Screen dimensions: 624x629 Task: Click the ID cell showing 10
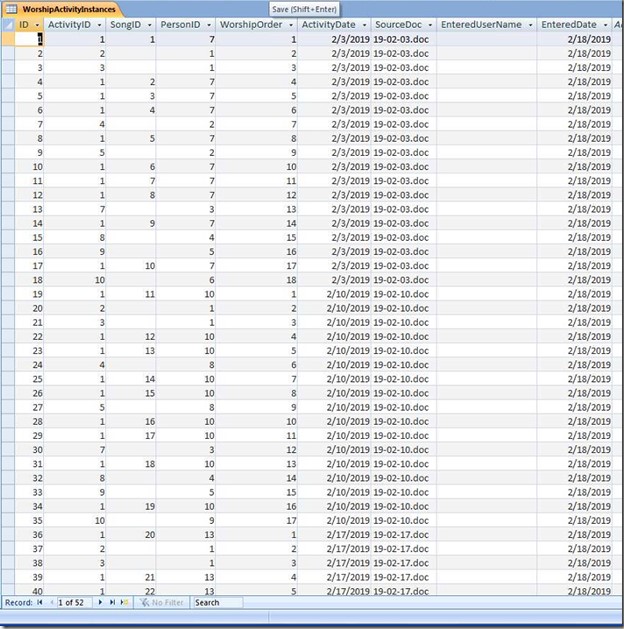coord(29,166)
